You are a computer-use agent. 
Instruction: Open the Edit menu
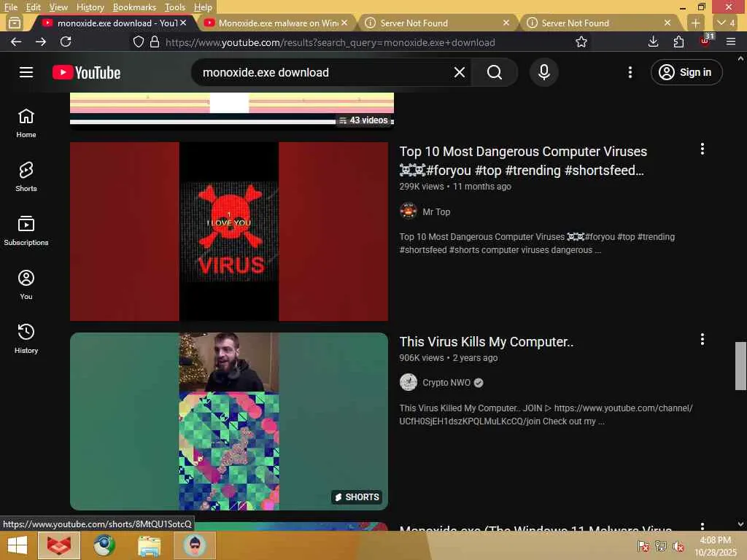click(x=33, y=7)
